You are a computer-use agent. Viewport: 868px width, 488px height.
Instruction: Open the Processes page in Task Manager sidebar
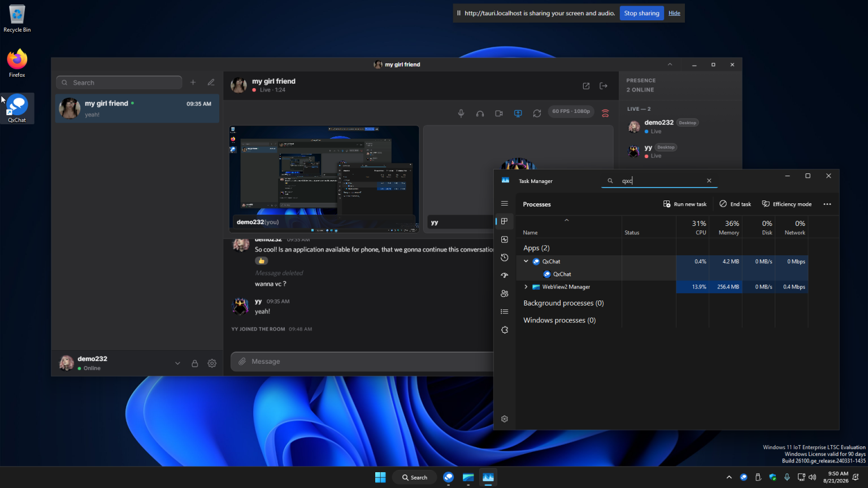pyautogui.click(x=505, y=221)
